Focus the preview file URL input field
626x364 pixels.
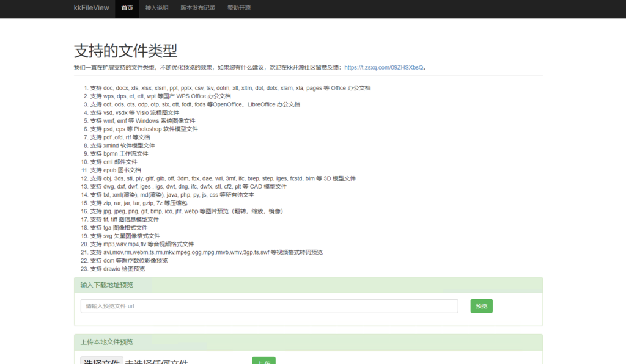click(x=269, y=306)
